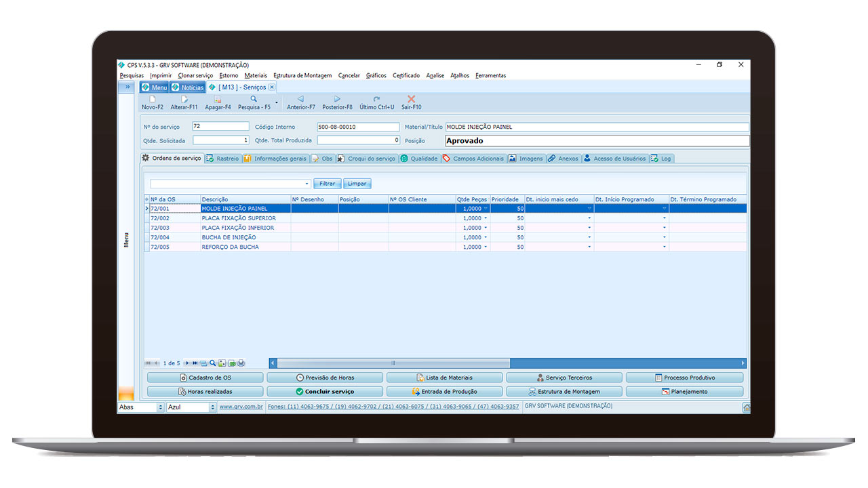
Task: Open Dt. Início Programado dropdown for row 72/004
Action: pyautogui.click(x=665, y=237)
